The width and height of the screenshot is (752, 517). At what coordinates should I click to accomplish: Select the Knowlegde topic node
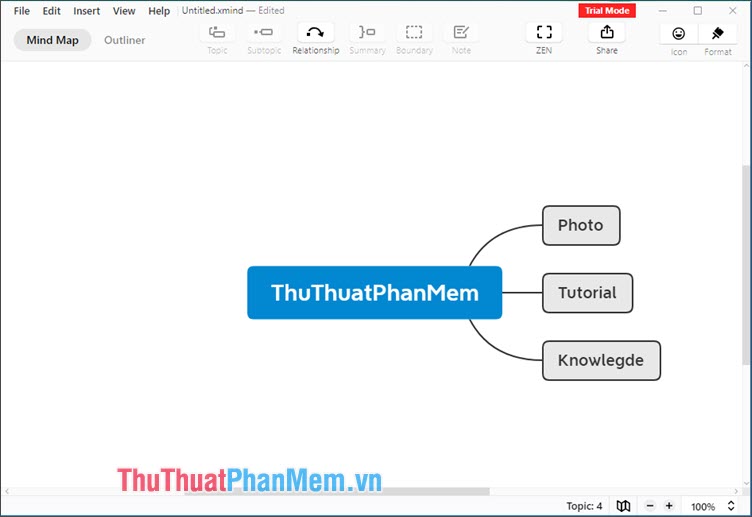click(x=601, y=361)
